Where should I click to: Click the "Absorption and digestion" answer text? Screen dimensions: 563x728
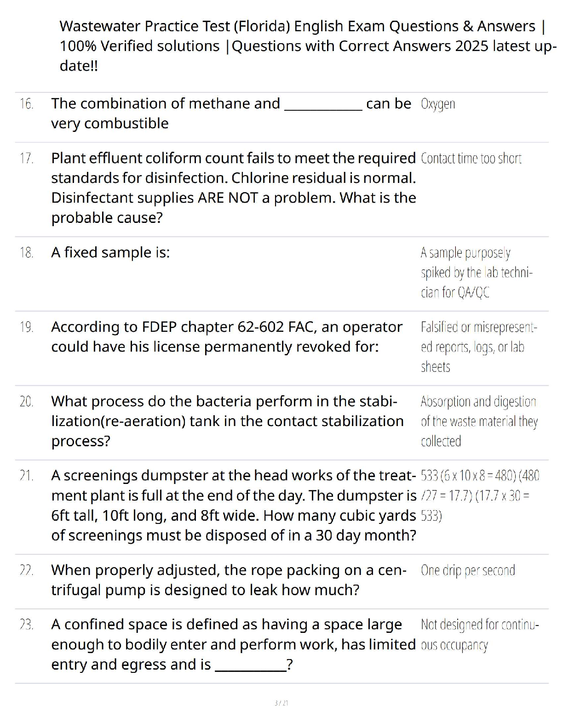(478, 421)
